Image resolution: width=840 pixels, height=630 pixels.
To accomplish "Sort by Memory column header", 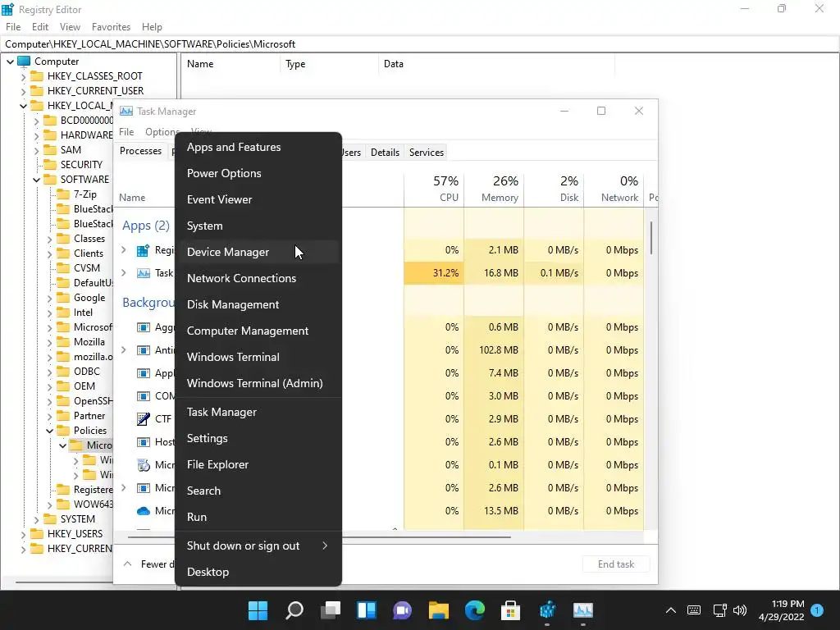I will (494, 189).
